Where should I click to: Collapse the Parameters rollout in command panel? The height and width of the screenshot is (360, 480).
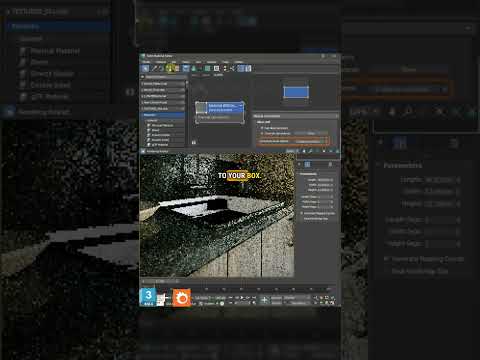tap(308, 174)
